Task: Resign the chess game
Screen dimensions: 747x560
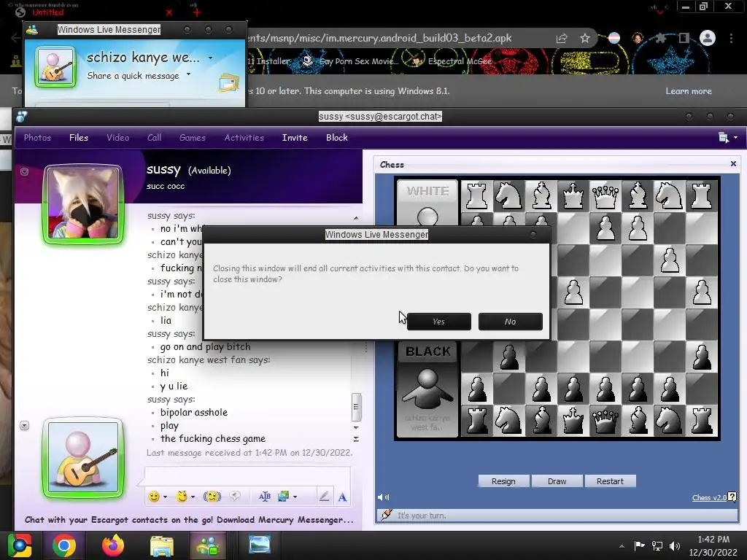Action: pos(503,481)
